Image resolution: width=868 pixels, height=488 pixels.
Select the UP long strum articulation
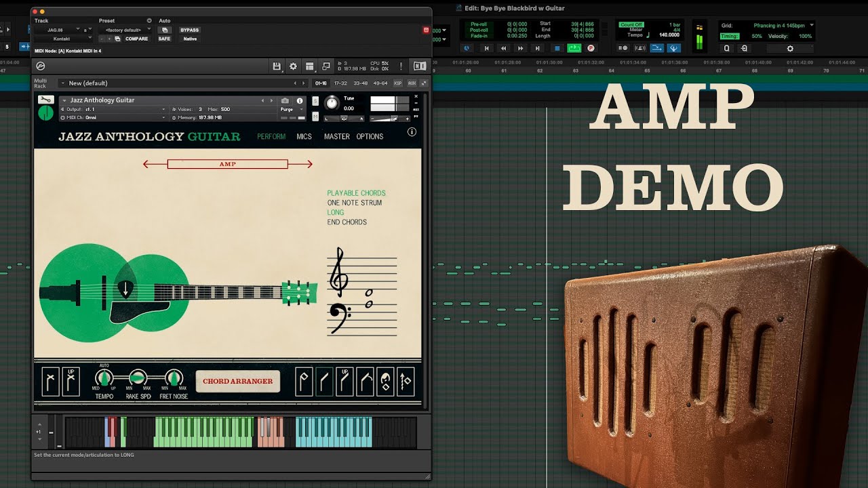coord(344,382)
